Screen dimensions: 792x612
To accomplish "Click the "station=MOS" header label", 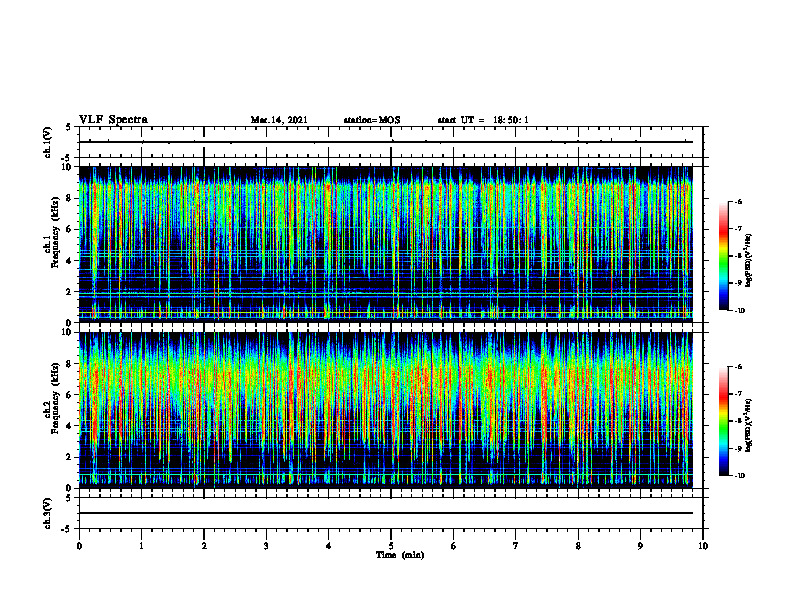I will 372,120.
